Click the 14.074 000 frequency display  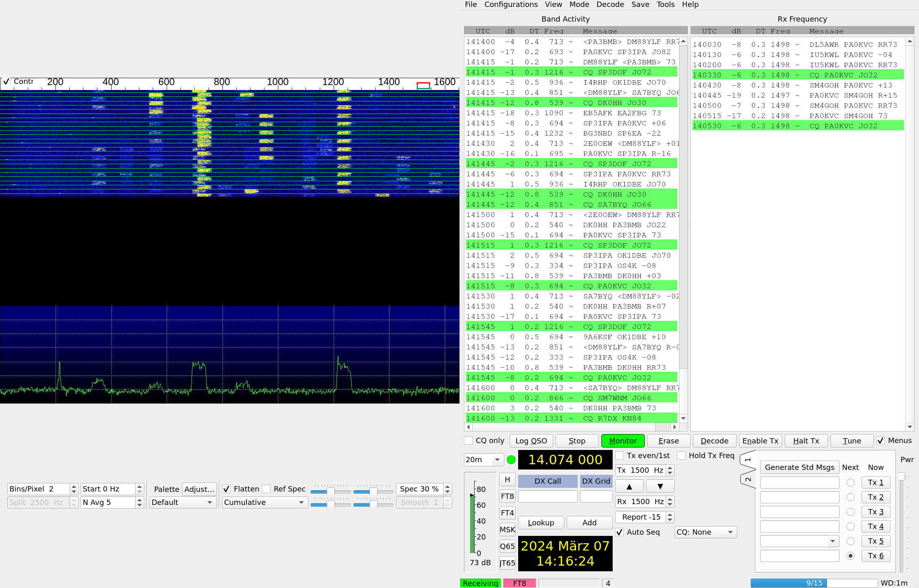(x=565, y=460)
